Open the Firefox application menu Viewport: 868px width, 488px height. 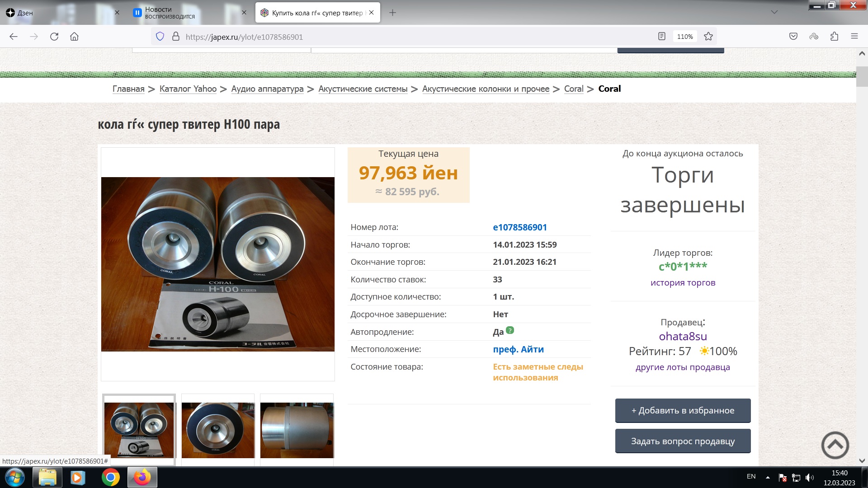(x=854, y=37)
